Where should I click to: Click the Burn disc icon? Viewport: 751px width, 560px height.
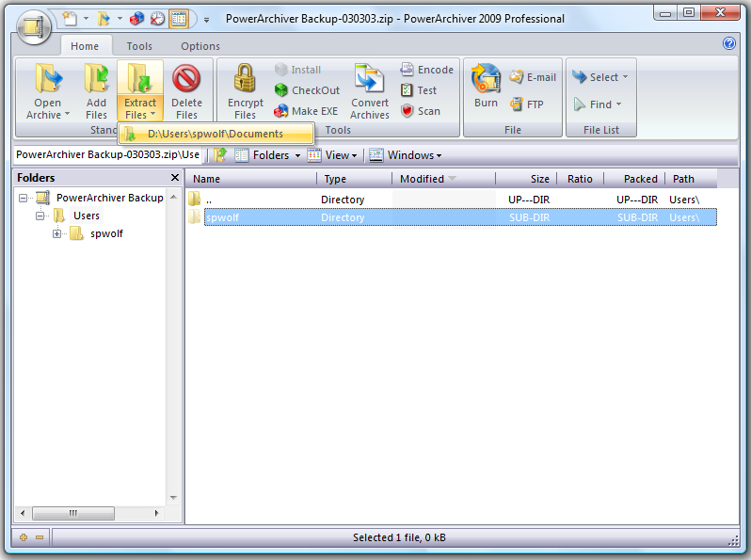486,78
